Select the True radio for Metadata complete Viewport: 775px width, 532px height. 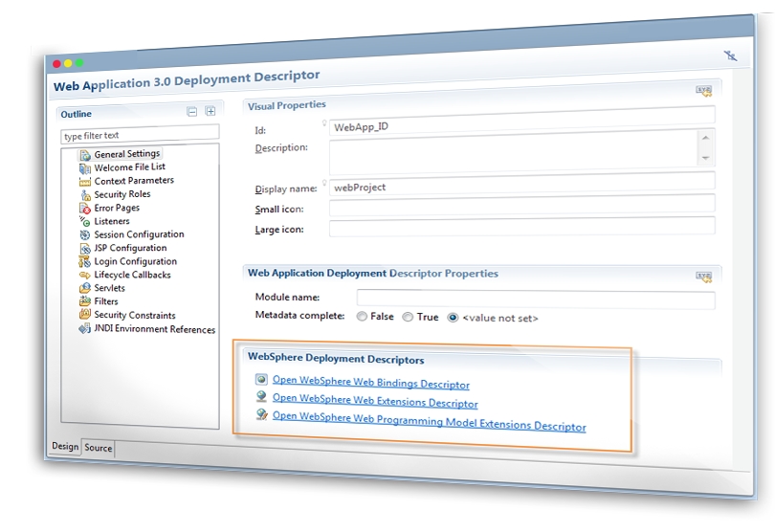[408, 317]
